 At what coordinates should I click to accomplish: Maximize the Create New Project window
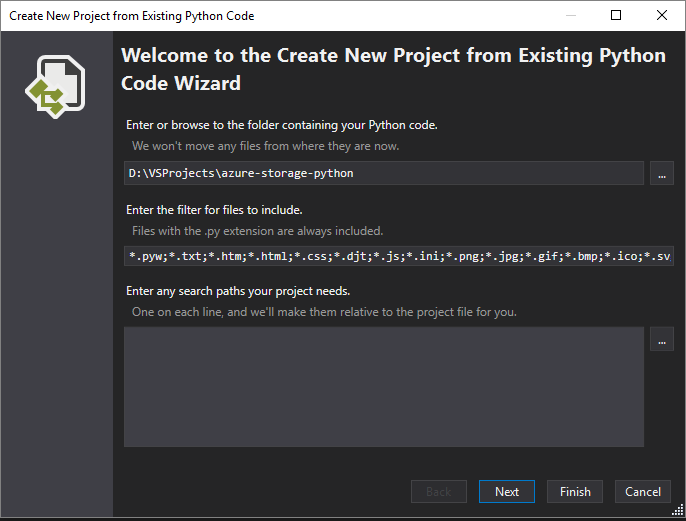[x=616, y=16]
